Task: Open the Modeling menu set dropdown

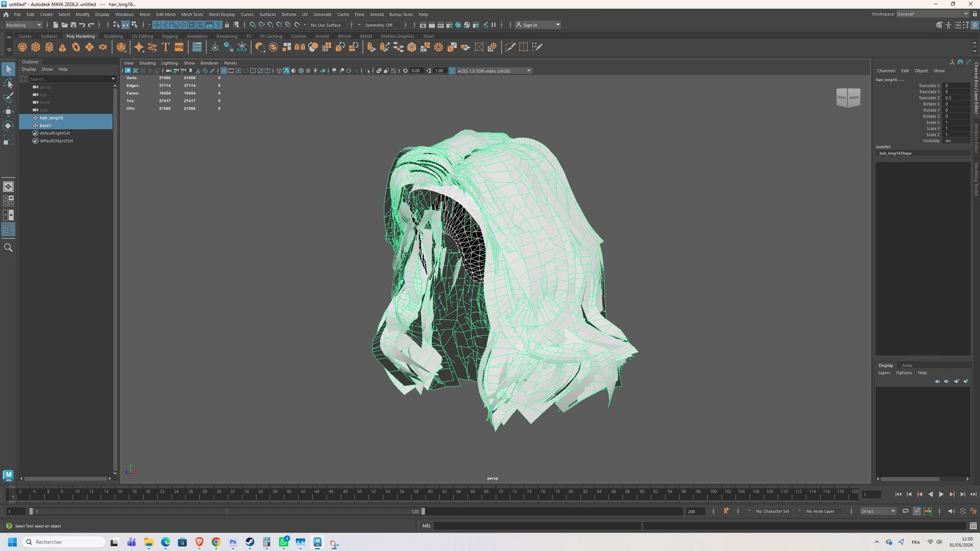Action: click(23, 25)
